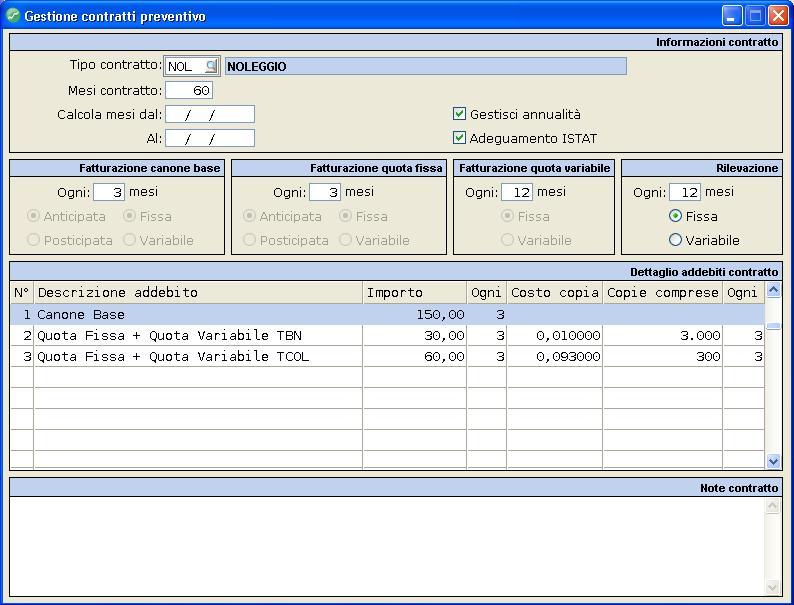Click the Importo column header
Image resolution: width=794 pixels, height=605 pixels.
pyautogui.click(x=415, y=293)
